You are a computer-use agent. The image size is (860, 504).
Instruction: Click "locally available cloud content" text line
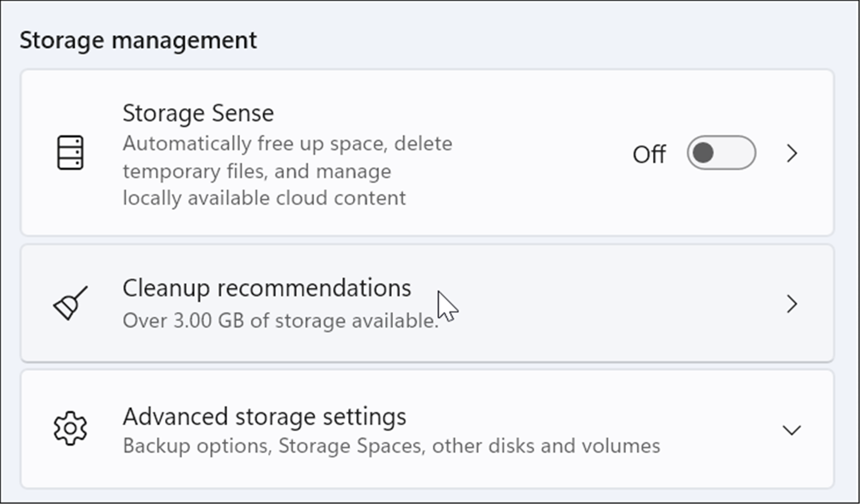click(264, 198)
